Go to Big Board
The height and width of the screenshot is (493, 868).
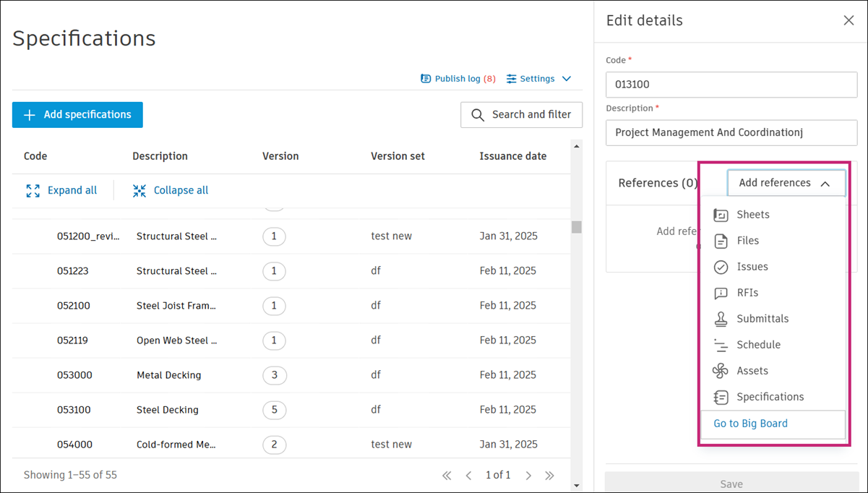click(x=750, y=424)
